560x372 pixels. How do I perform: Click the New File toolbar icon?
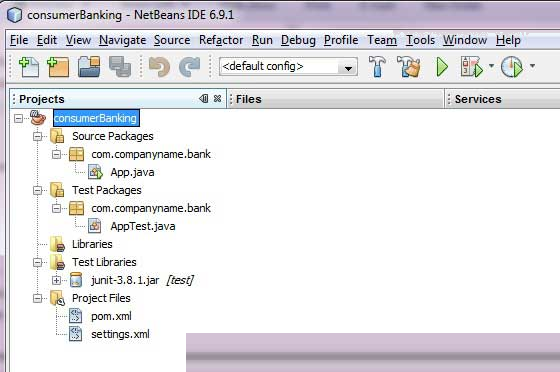(x=29, y=67)
